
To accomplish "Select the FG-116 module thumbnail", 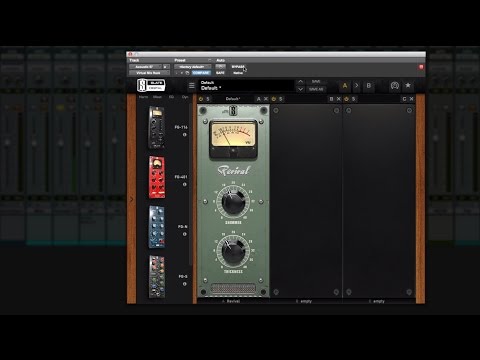I will [x=157, y=127].
